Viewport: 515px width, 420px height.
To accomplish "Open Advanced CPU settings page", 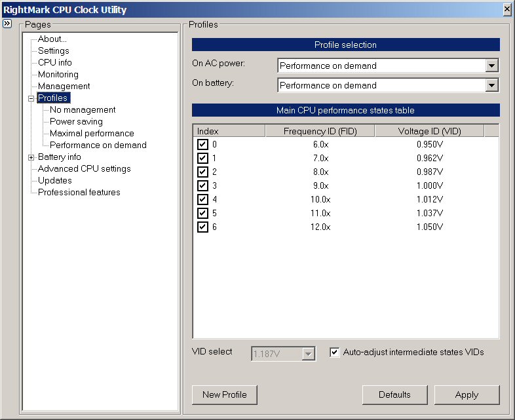I will pyautogui.click(x=84, y=169).
